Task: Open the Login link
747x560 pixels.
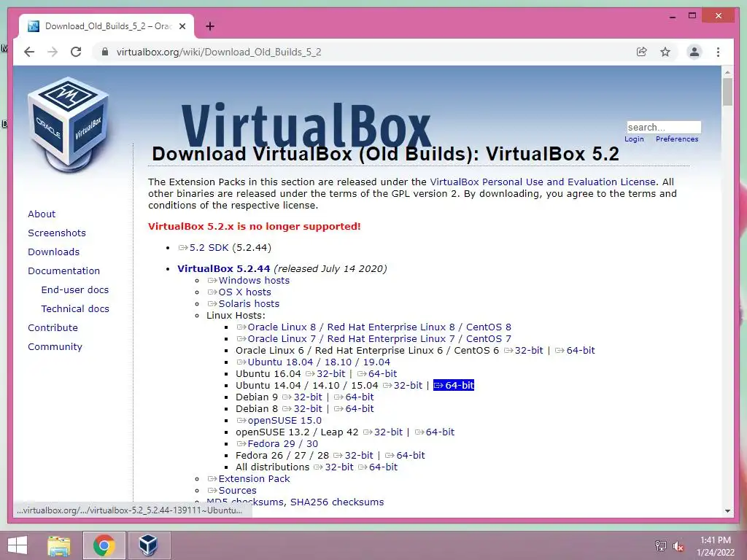Action: click(x=634, y=139)
